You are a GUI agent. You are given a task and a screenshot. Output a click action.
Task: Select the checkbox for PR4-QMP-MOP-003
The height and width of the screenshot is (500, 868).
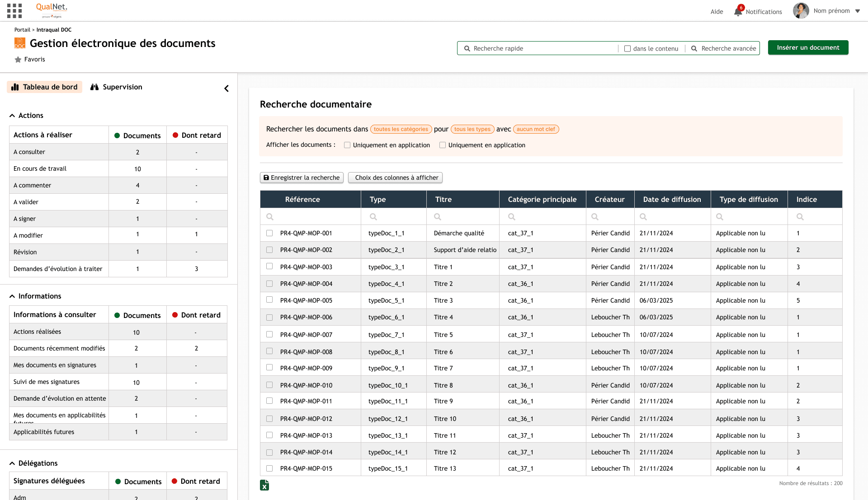(x=269, y=266)
